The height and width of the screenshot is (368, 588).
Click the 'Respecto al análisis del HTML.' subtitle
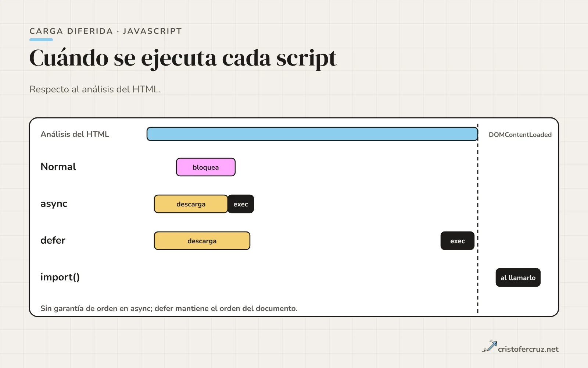coord(95,89)
